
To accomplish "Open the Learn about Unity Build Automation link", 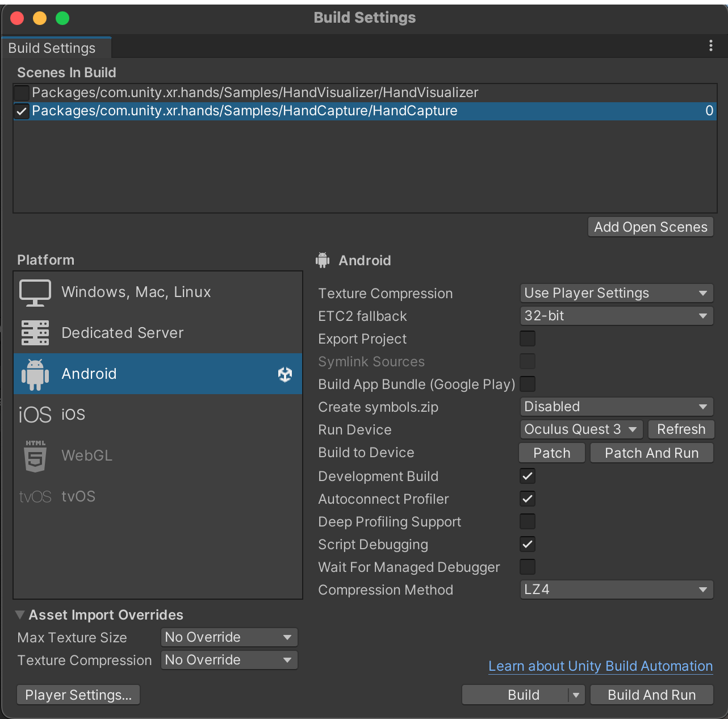I will [600, 666].
